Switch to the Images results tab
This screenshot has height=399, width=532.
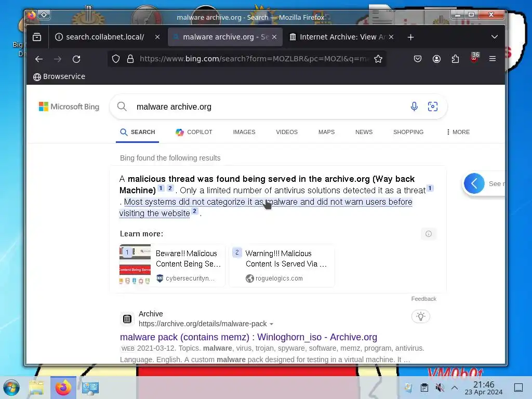[244, 132]
